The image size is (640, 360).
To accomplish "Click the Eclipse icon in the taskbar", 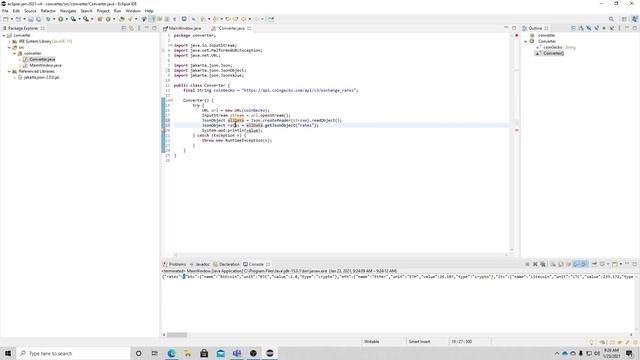I will [x=270, y=353].
